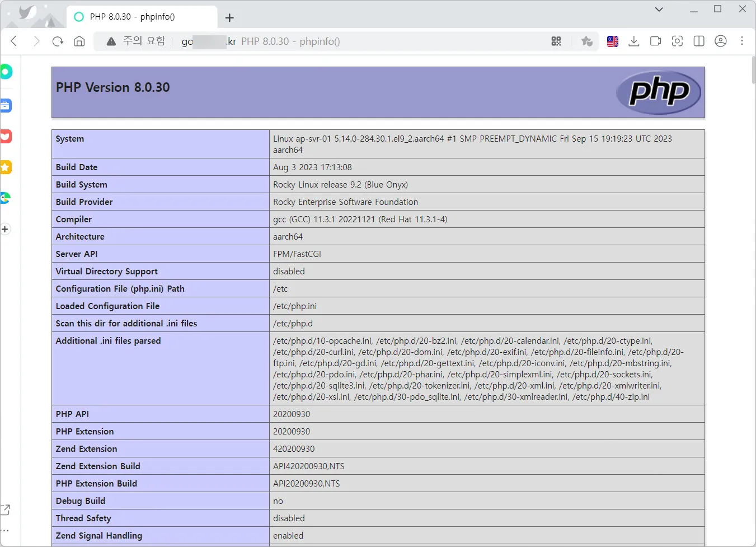Bookmark this page with the star icon
Screen dimensions: 756x547
(x=586, y=41)
